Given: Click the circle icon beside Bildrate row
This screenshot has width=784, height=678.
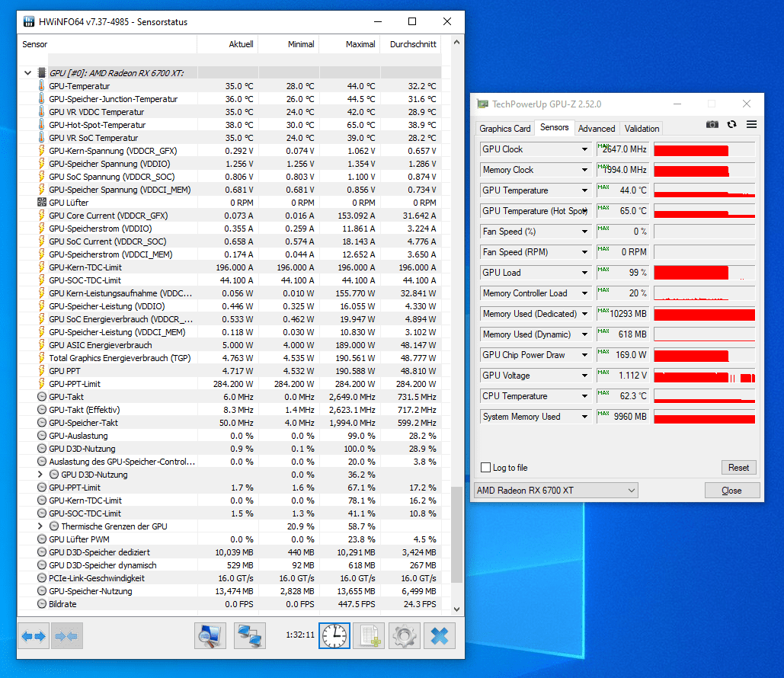Looking at the screenshot, I should 42,603.
